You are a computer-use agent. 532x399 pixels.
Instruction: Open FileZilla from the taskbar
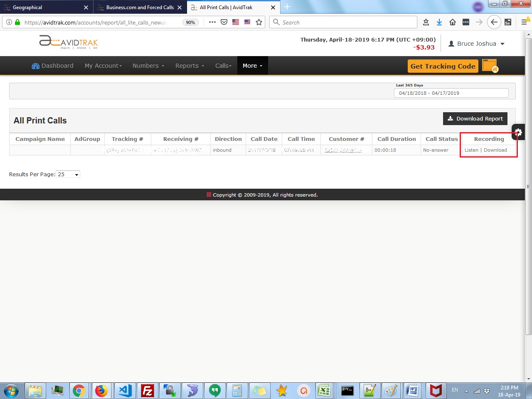point(147,391)
